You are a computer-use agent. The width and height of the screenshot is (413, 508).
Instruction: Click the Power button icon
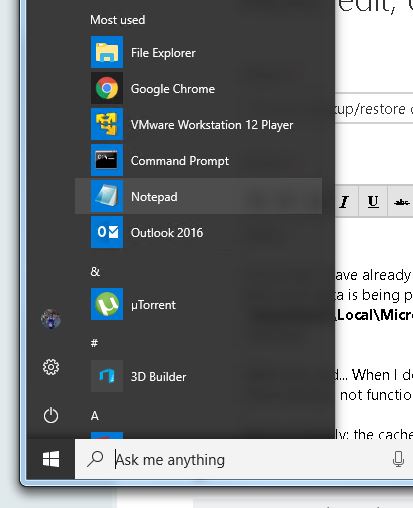pyautogui.click(x=51, y=415)
